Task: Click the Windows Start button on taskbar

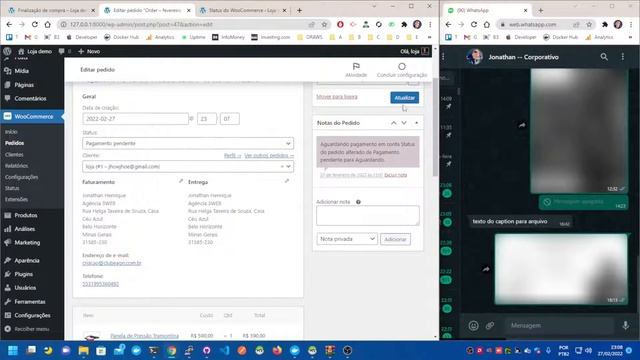Action: [13, 350]
